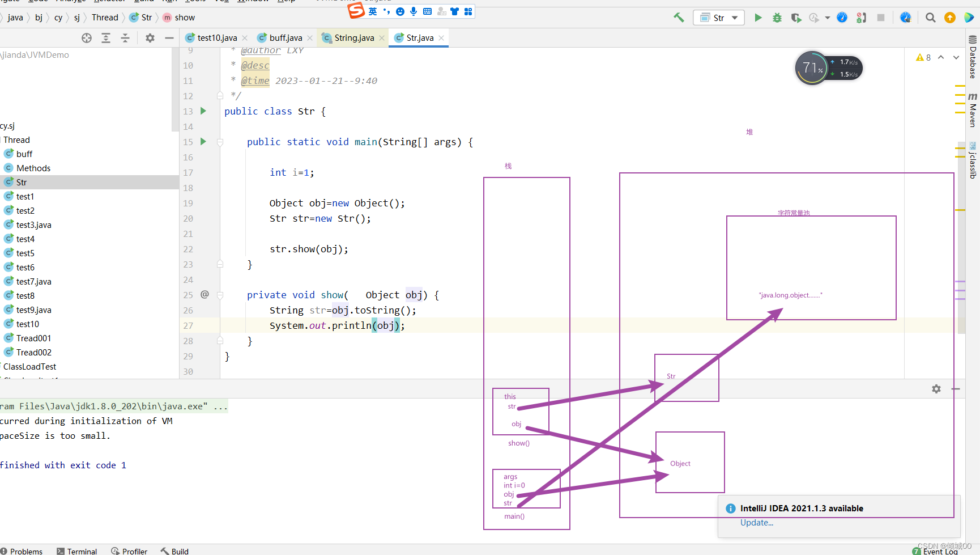Open project panel settings gear
This screenshot has height=555, width=980.
pyautogui.click(x=150, y=38)
